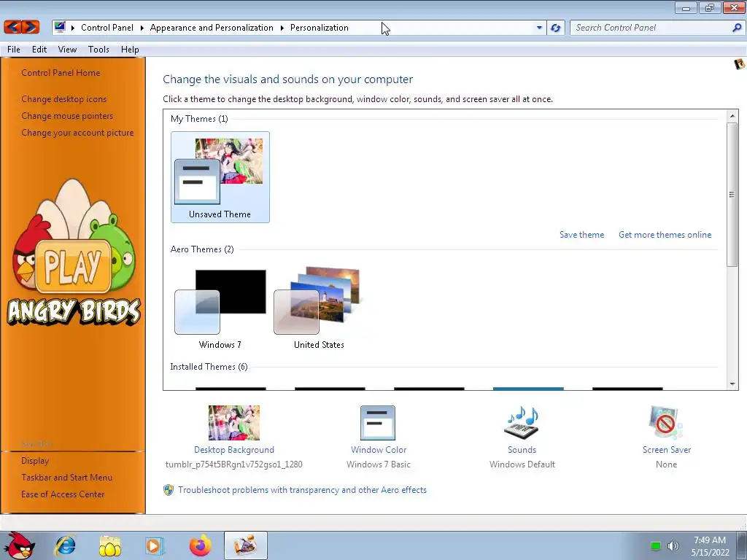Expand arrow after Control Panel breadcrumb
Image resolution: width=747 pixels, height=560 pixels.
(x=142, y=28)
